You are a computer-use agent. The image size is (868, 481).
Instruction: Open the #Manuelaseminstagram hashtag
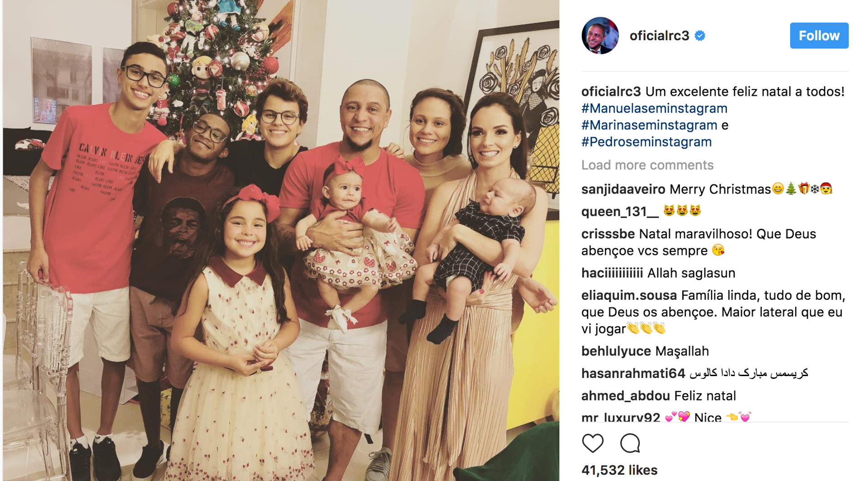654,108
